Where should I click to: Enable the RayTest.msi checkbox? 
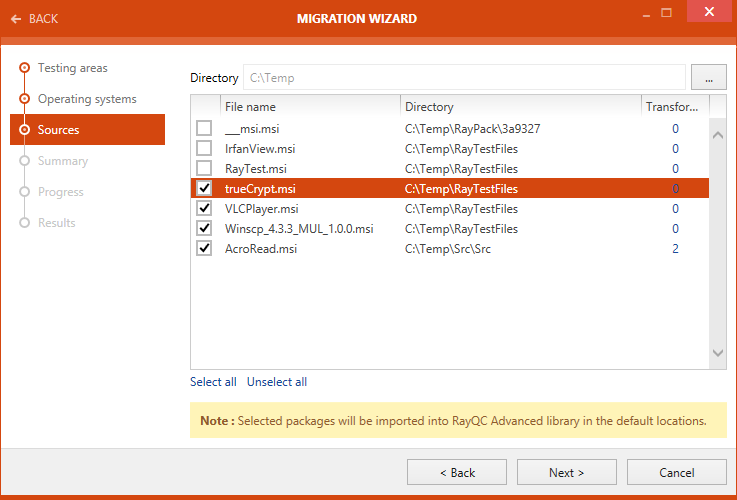[204, 168]
